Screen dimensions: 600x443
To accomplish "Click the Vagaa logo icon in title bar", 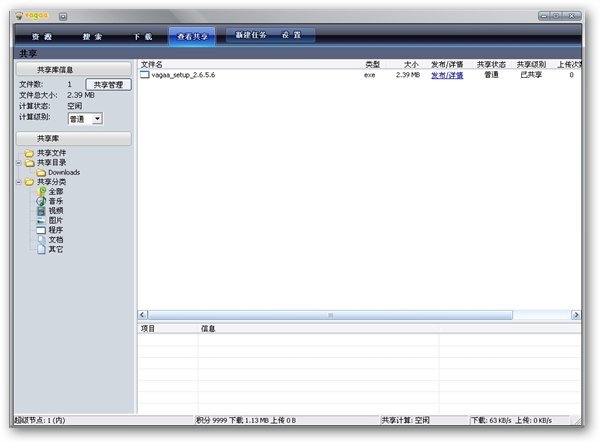I will [x=19, y=16].
